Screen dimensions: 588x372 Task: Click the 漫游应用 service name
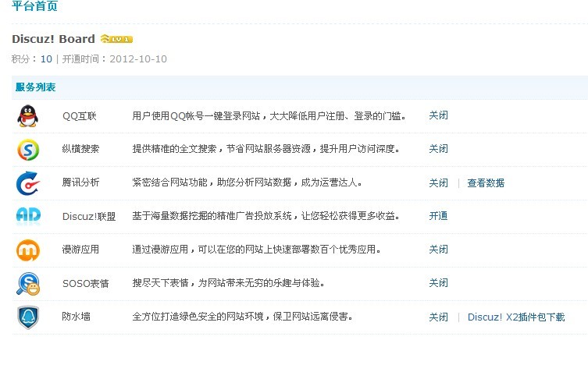pyautogui.click(x=80, y=250)
